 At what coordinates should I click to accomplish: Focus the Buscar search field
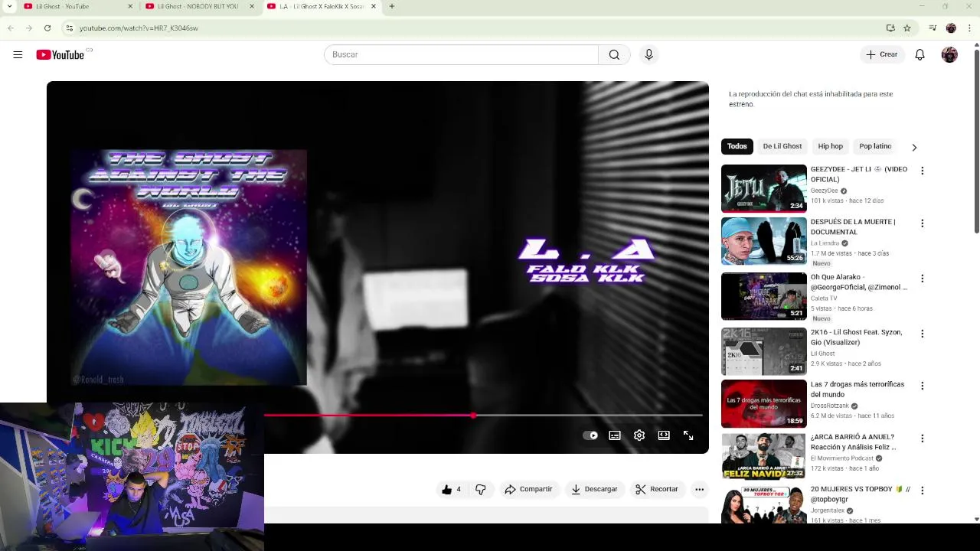click(461, 54)
